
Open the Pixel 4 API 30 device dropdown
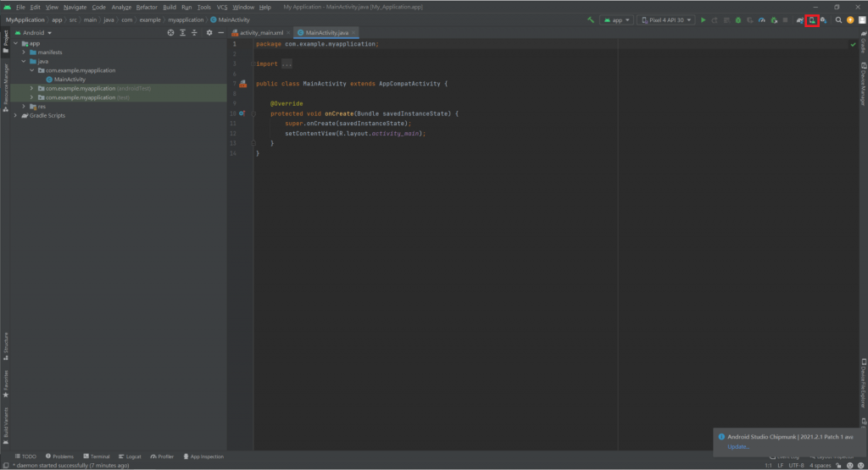coord(666,19)
